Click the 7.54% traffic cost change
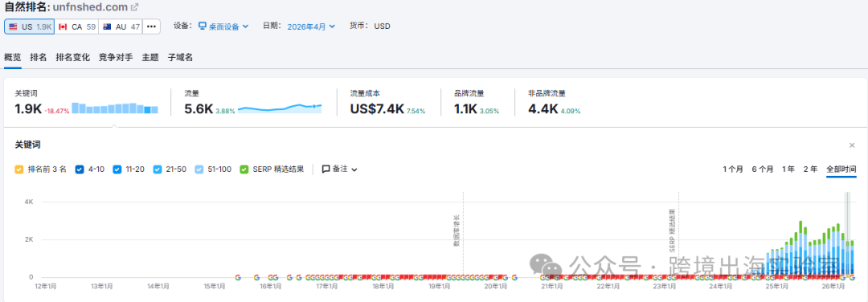Viewport: 868px width, 302px height. pyautogui.click(x=416, y=111)
